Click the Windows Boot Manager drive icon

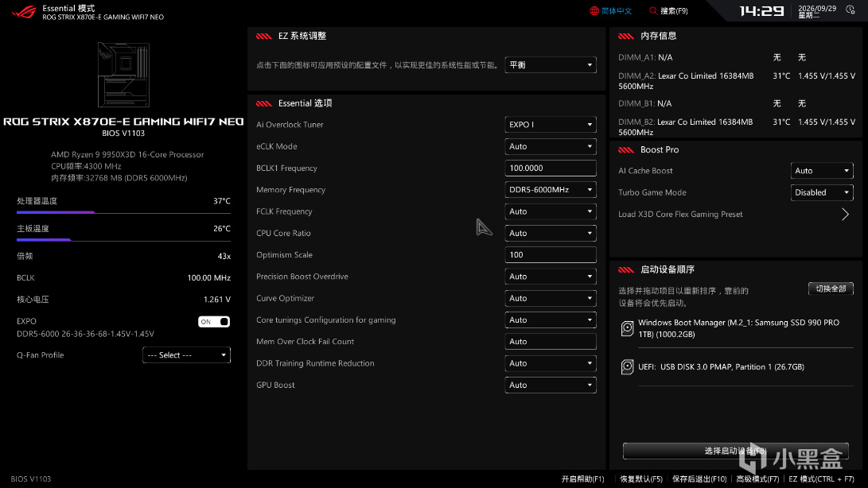[x=627, y=329]
